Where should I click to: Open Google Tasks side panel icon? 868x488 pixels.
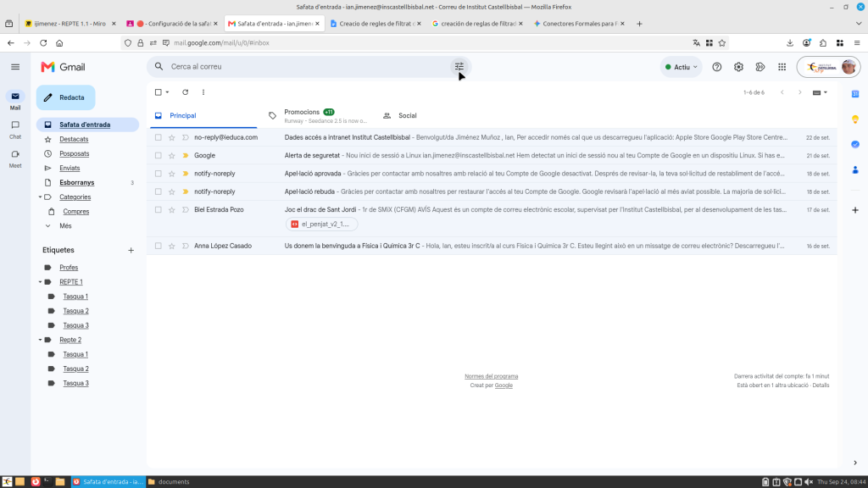(x=855, y=144)
